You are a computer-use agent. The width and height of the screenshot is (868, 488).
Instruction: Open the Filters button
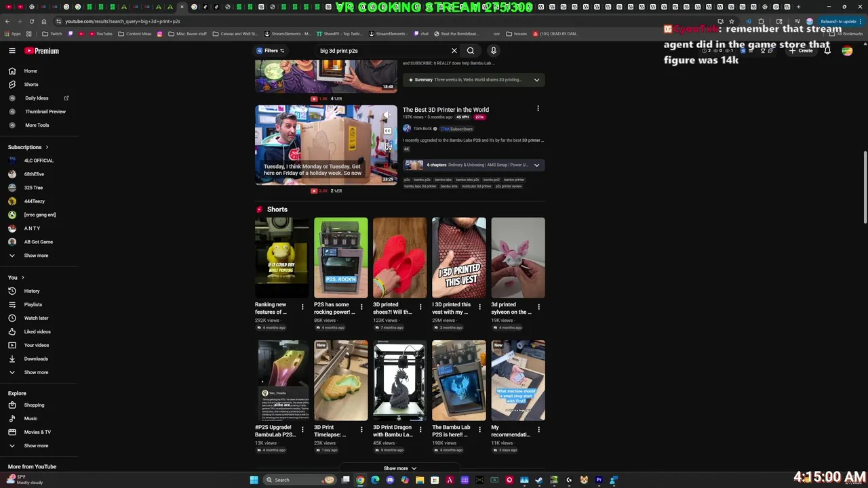(270, 51)
